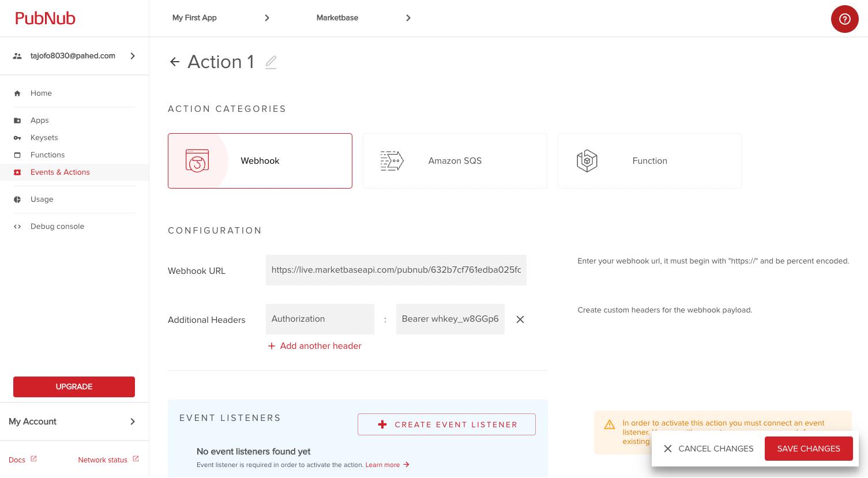Click the PubNub logo
Viewport: 868px width, 478px height.
[x=45, y=18]
